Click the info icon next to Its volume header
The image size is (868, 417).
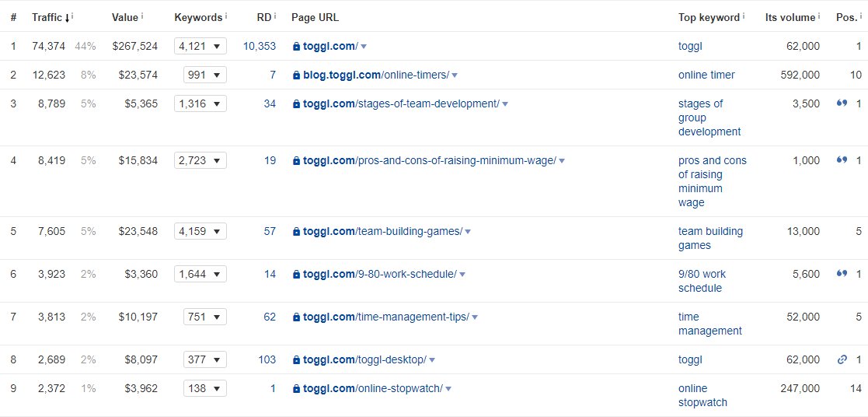pos(819,16)
